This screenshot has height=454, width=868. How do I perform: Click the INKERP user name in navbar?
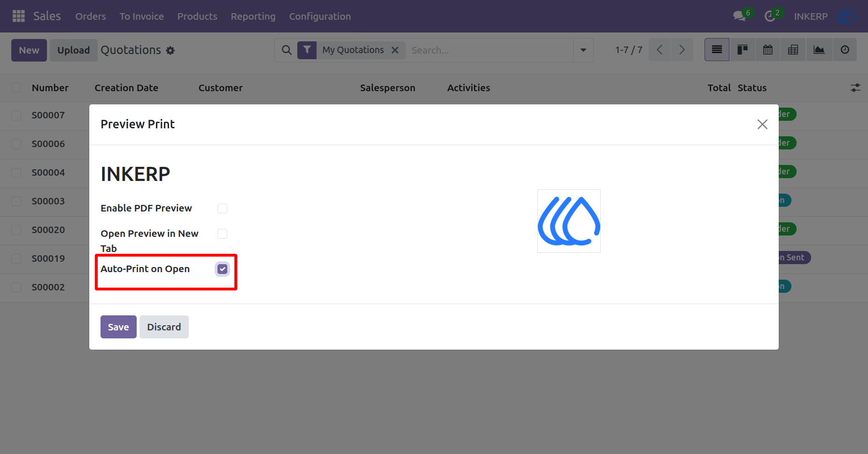(811, 16)
